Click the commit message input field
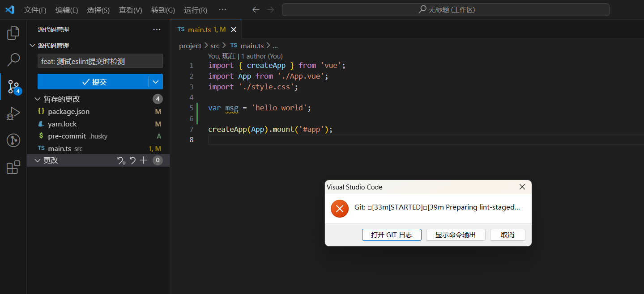 click(x=100, y=61)
